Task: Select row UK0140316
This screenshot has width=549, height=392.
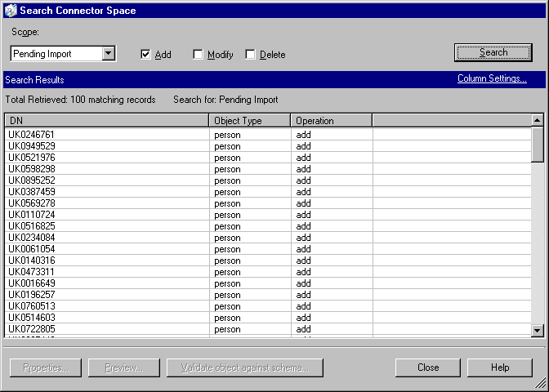Action: point(268,261)
